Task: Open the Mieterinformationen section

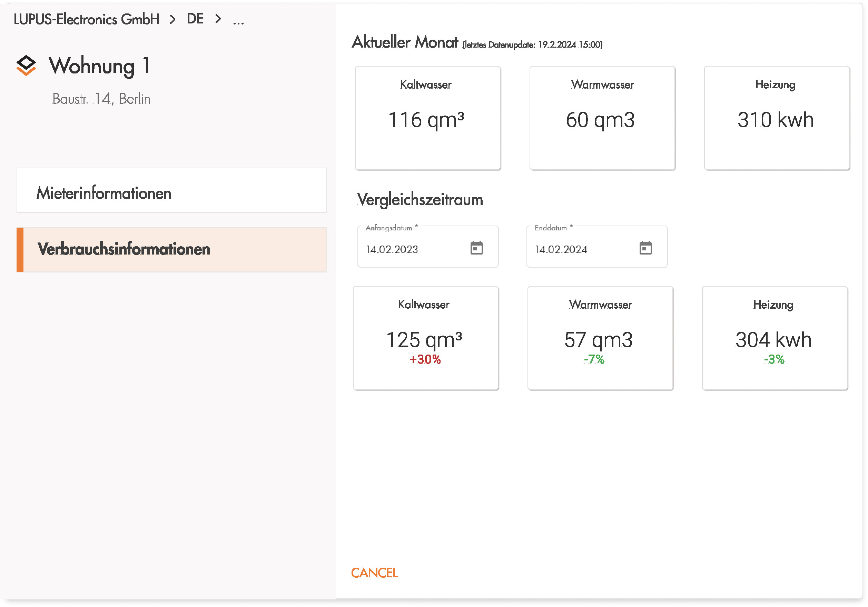Action: coord(172,190)
